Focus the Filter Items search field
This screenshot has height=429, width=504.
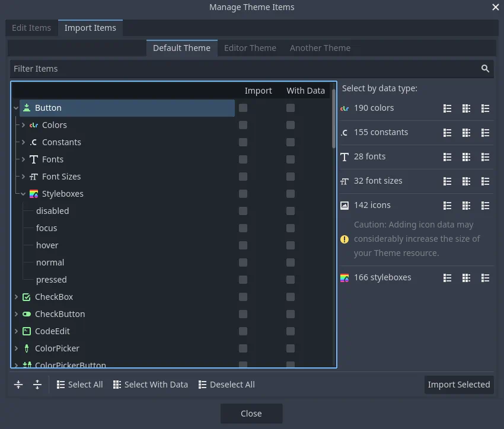243,69
